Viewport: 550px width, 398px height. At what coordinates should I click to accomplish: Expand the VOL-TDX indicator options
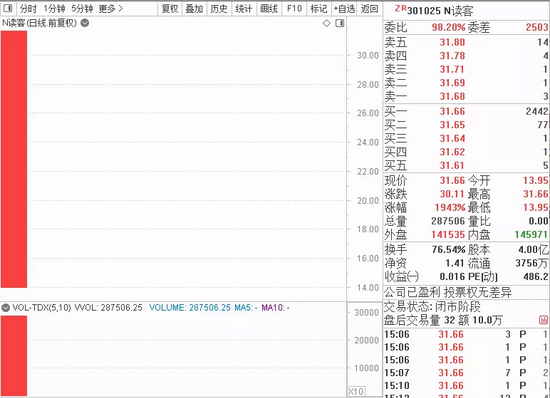(6, 308)
